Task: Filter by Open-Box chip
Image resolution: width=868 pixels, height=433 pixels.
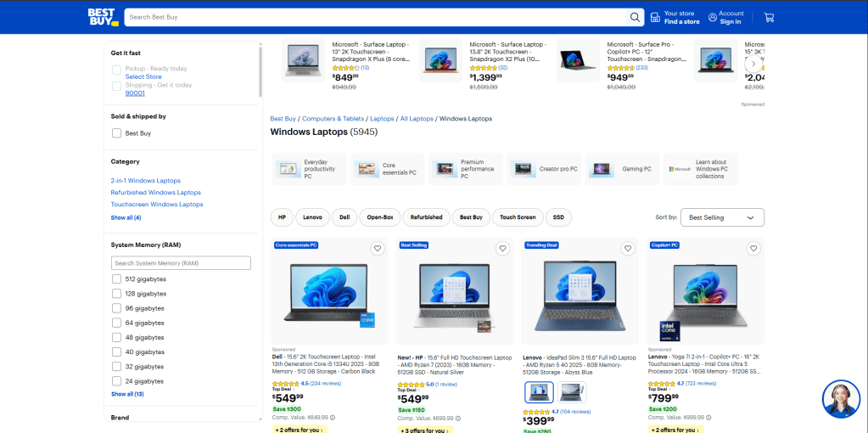Action: pos(380,217)
